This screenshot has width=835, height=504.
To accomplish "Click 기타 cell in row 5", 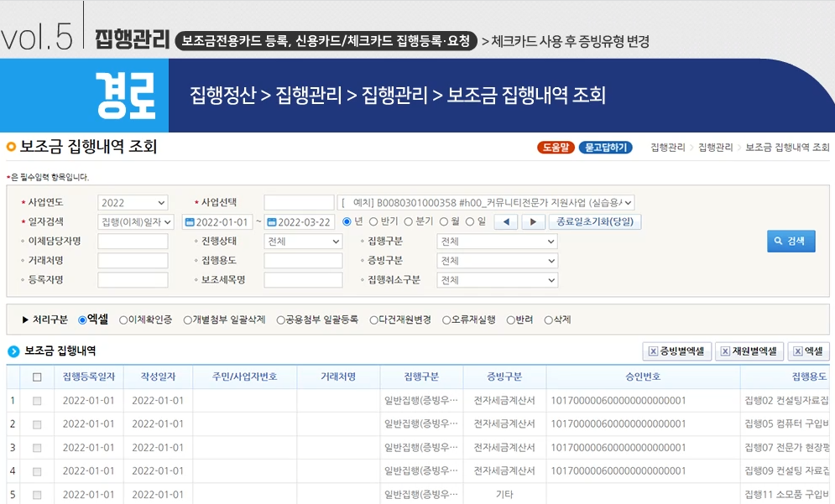I will pyautogui.click(x=504, y=495).
